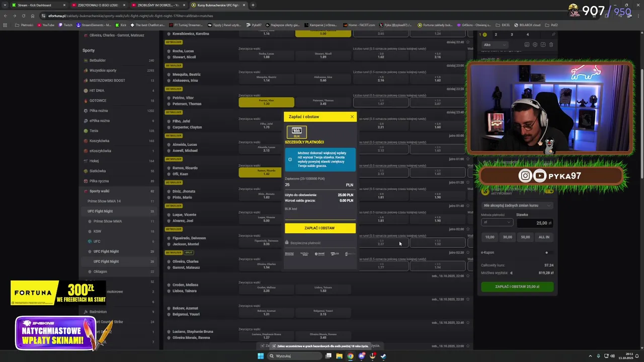
Task: Open Chrome from the taskbar
Action: 350,356
